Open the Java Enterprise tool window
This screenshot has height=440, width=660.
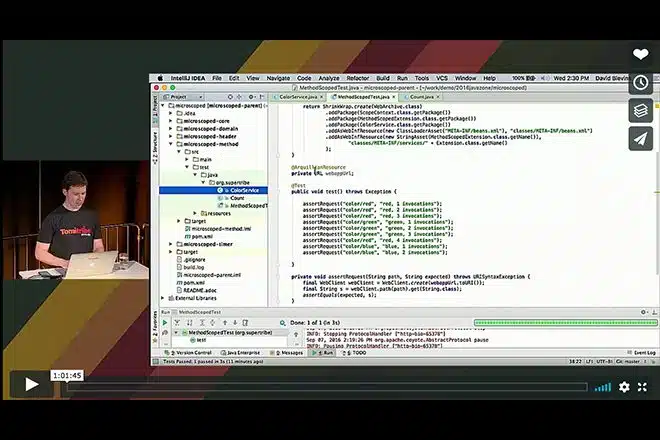(x=240, y=353)
